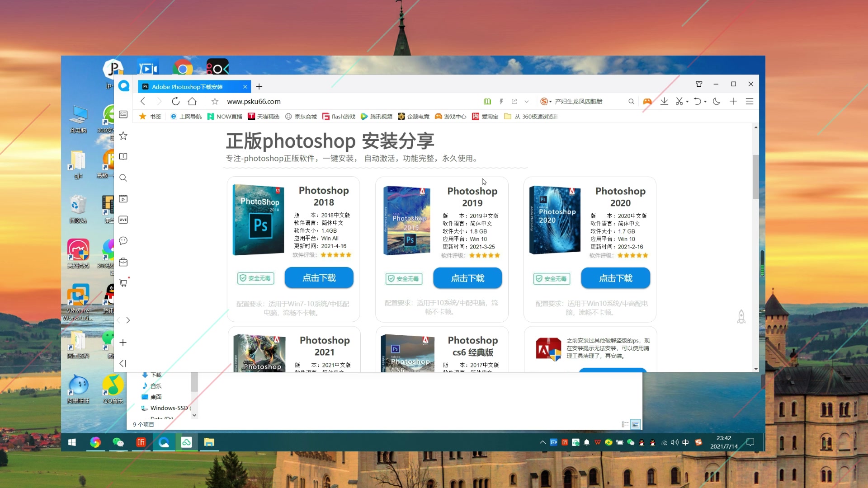Click the browser back arrow
This screenshot has height=488, width=868.
coord(143,101)
